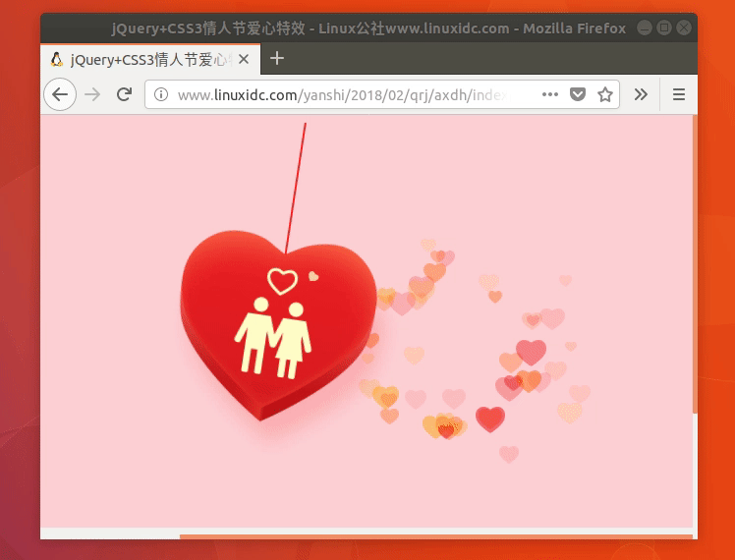
Task: Go back with the back arrow button
Action: pos(60,94)
